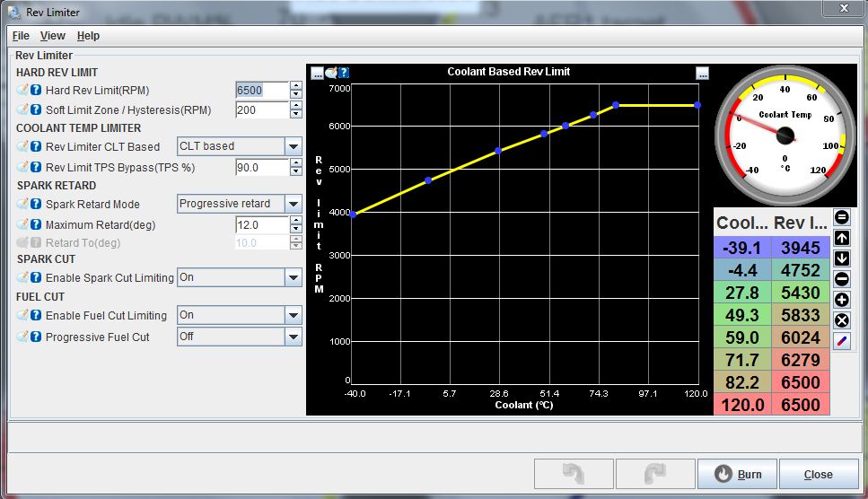Click the Burn button

738,474
